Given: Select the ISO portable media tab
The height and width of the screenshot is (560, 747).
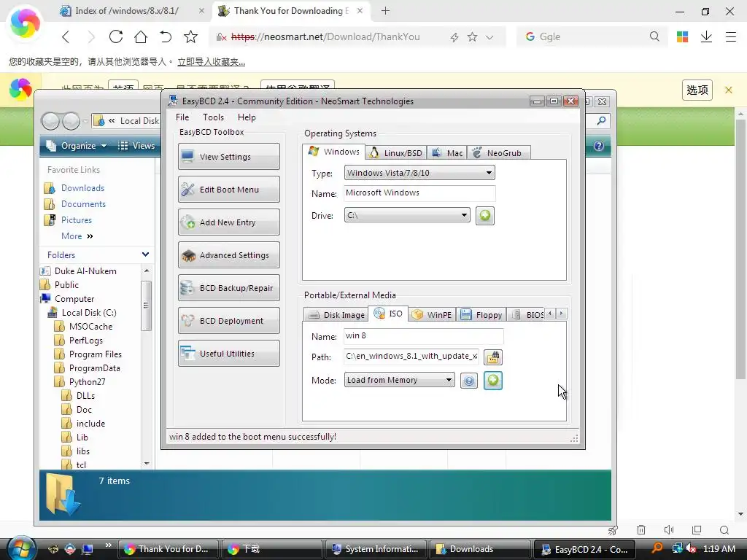Looking at the screenshot, I should coord(388,314).
